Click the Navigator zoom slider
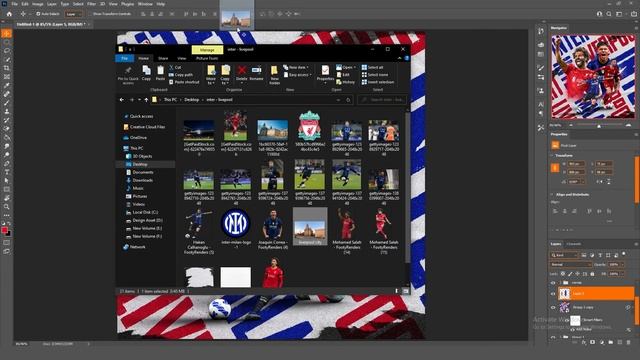 click(599, 125)
